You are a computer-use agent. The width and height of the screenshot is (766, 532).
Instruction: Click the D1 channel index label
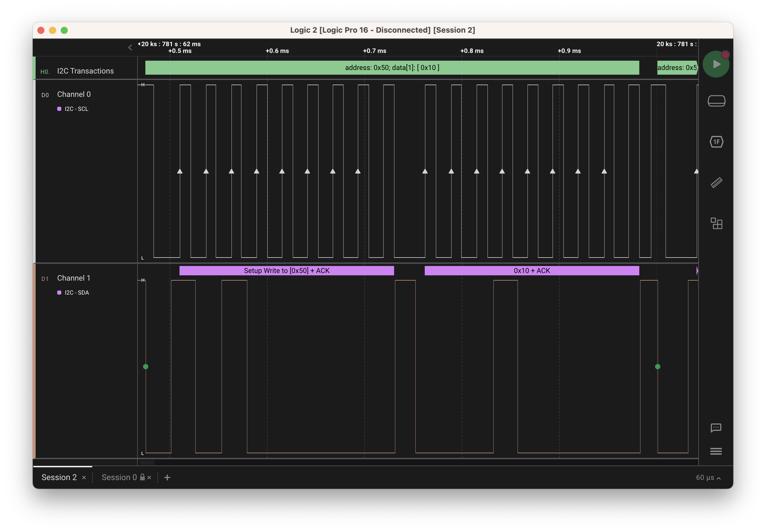45,279
